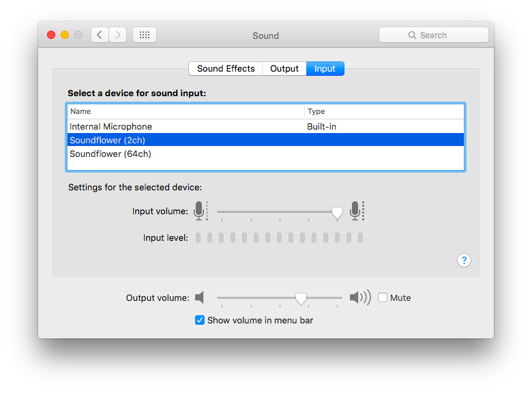Click the Output volume slider knob
This screenshot has height=393, width=532.
tap(301, 298)
